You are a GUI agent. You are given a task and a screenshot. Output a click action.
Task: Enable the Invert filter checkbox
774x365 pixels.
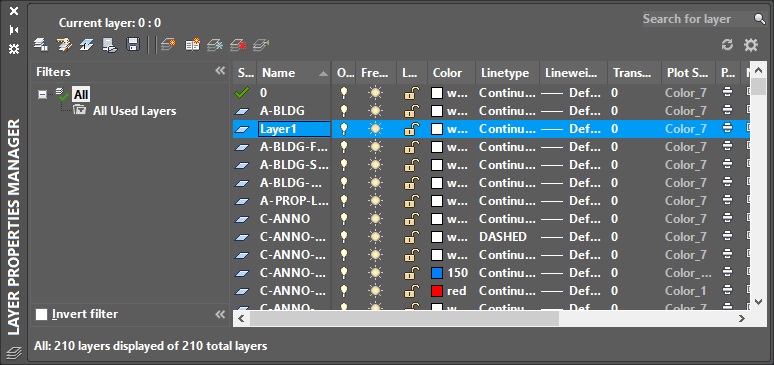pos(41,314)
